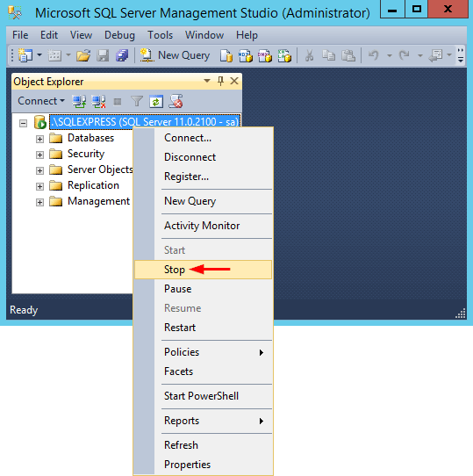Close the Object Explorer panel
473x476 pixels.
234,81
